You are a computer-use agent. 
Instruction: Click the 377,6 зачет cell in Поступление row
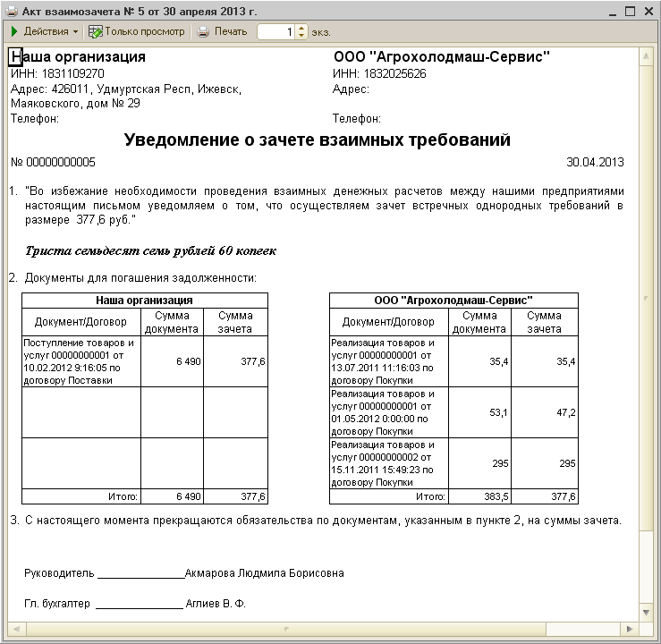[x=235, y=361]
